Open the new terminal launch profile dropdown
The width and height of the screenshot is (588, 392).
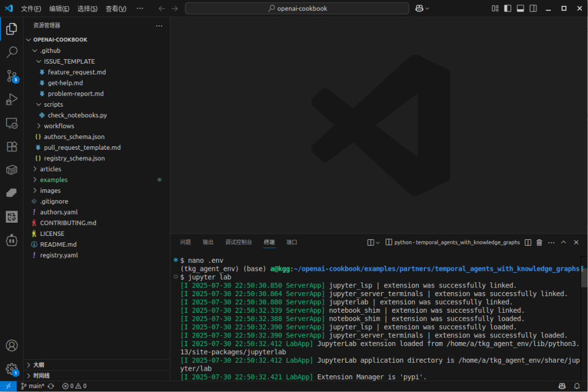pos(378,242)
